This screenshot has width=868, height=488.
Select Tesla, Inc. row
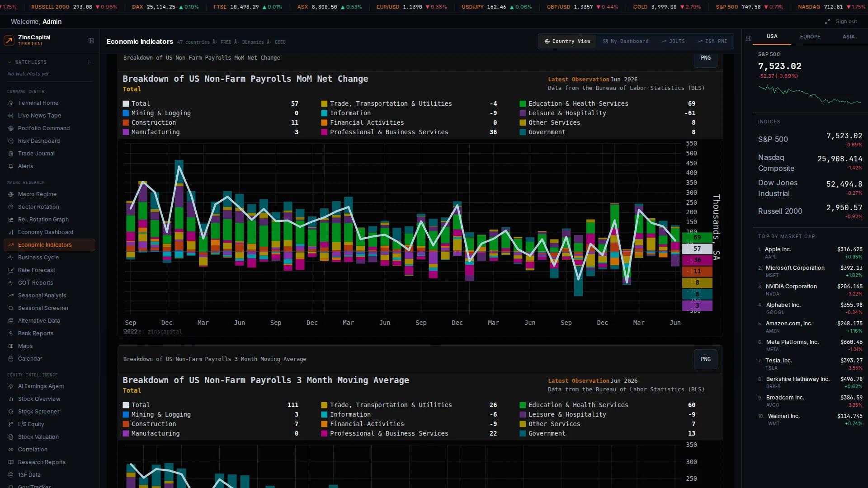[810, 364]
